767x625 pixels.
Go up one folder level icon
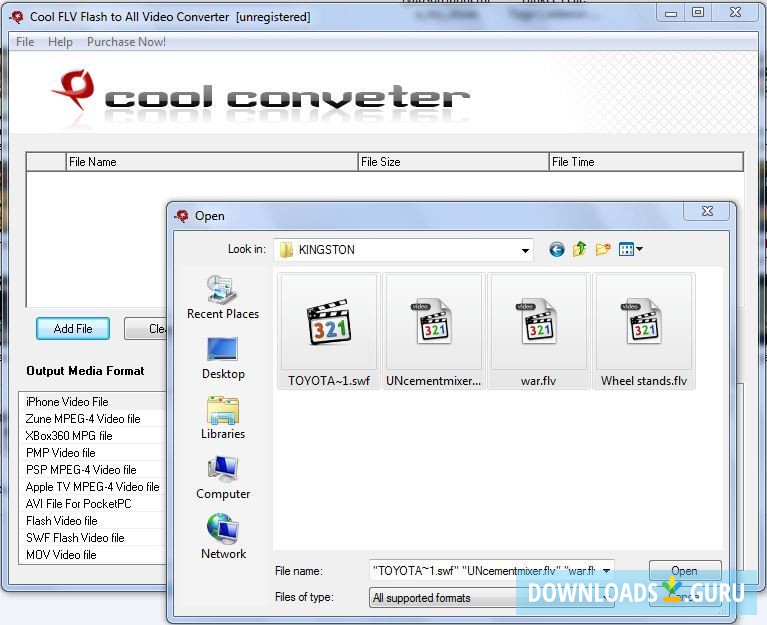(580, 249)
